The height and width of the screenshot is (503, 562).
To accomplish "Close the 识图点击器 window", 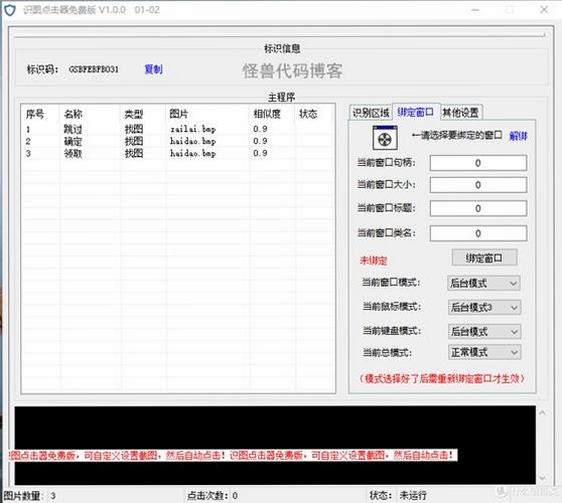I will tap(544, 10).
